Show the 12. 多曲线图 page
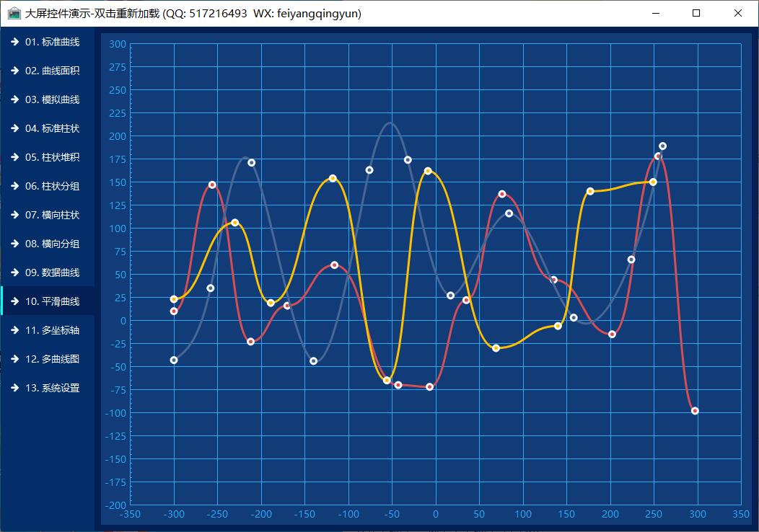759x532 pixels. click(x=52, y=359)
